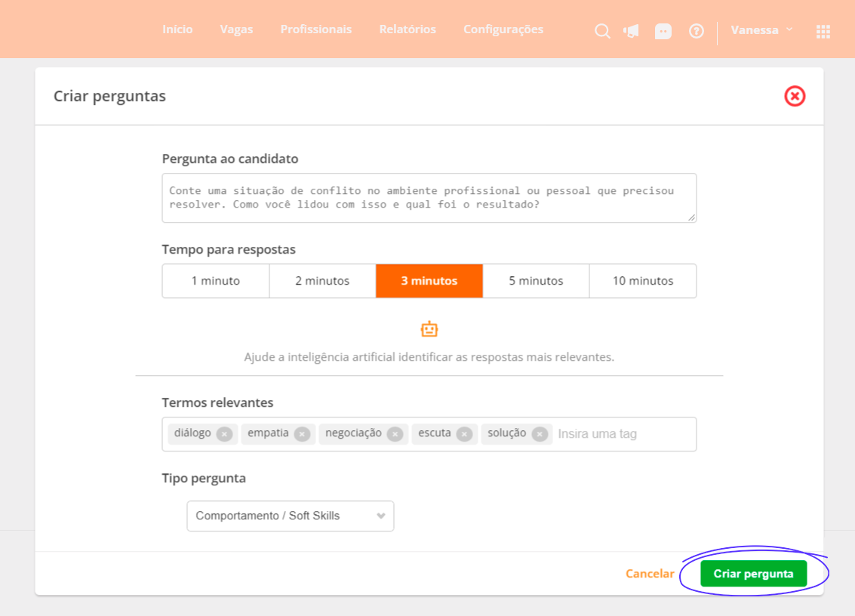Remove the diálogo tag

[x=224, y=434]
